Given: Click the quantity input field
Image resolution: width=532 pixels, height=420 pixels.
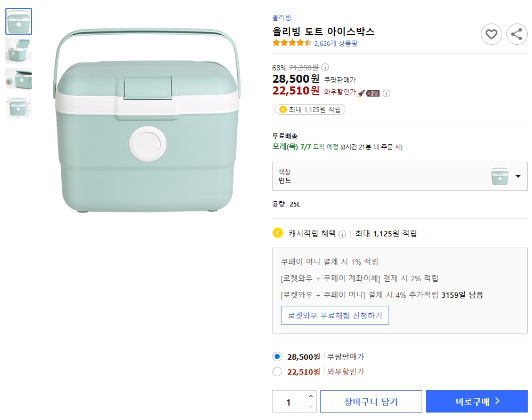Looking at the screenshot, I should [289, 401].
